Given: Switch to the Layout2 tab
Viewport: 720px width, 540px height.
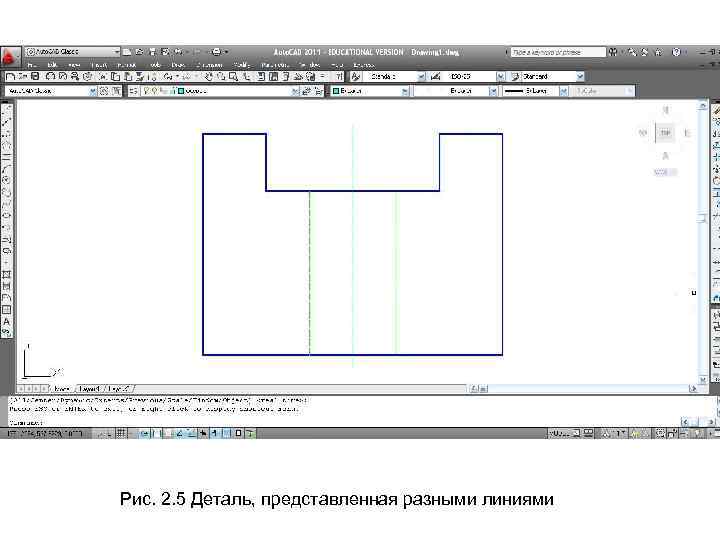Looking at the screenshot, I should pyautogui.click(x=119, y=389).
